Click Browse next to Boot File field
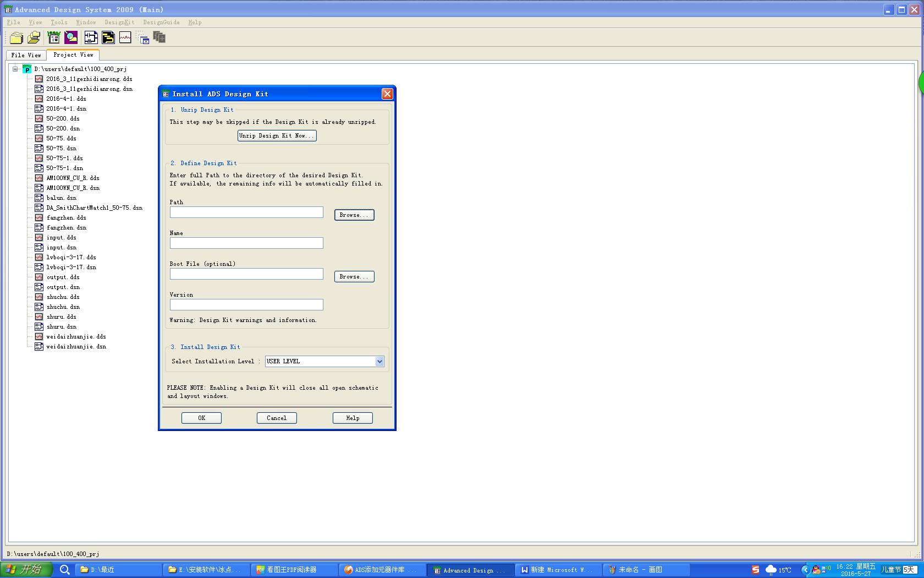924x578 pixels. tap(354, 277)
